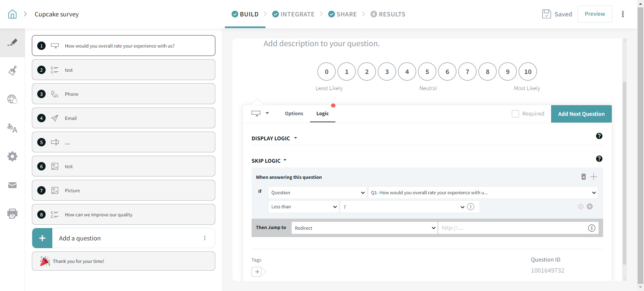
Task: Collapse the Display Logic section
Action: click(274, 138)
